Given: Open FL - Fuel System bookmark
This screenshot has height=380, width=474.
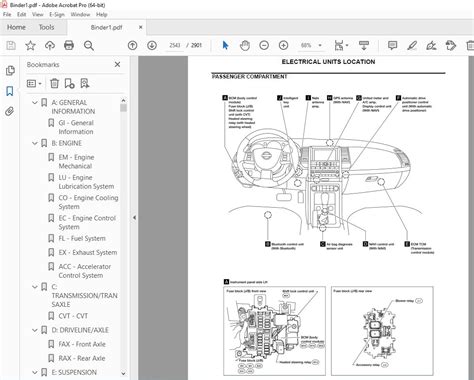Looking at the screenshot, I should click(x=82, y=238).
